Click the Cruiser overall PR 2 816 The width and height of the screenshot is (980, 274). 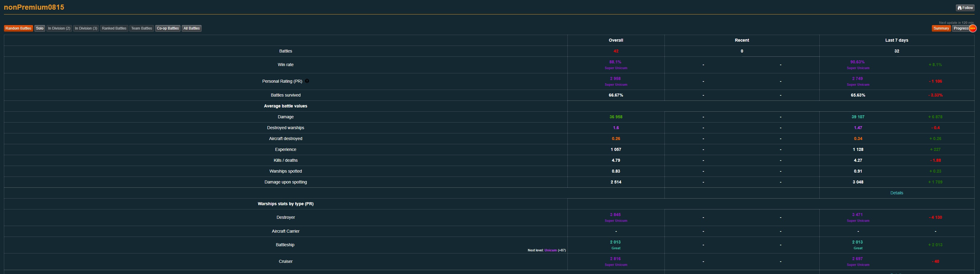point(615,259)
